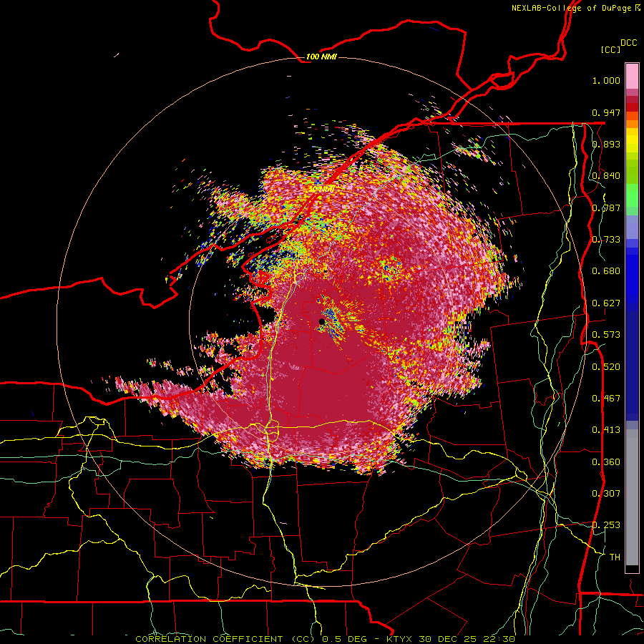Click the [CC] units label
Screen dimensions: 644x644
610,49
